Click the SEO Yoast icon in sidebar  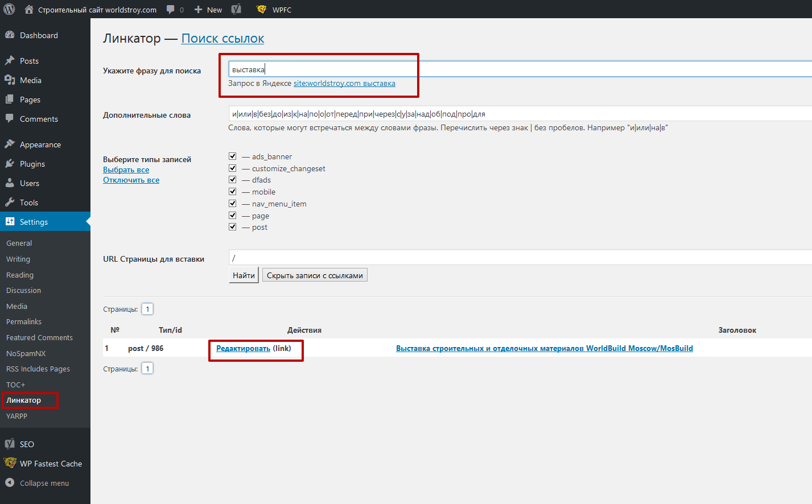click(10, 444)
